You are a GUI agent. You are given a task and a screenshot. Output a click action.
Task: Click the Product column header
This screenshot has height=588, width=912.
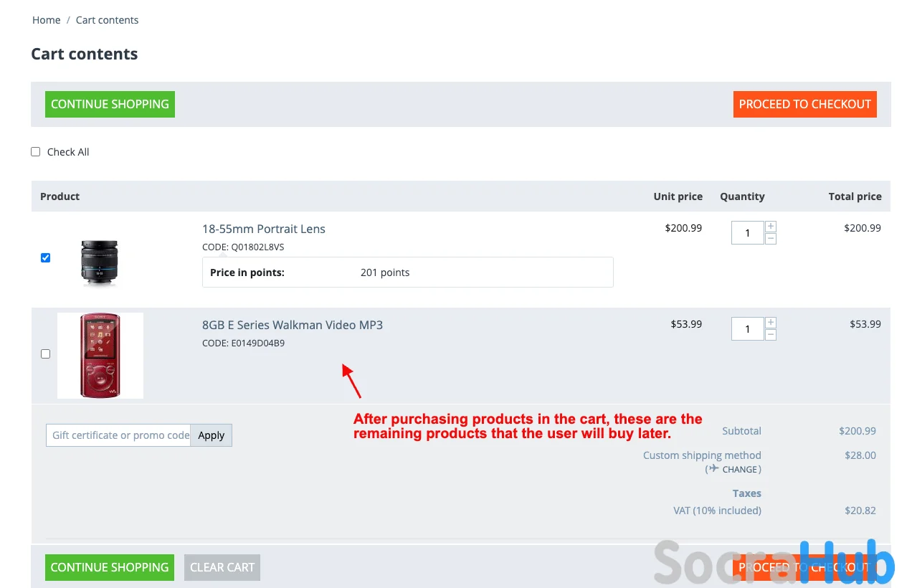(60, 196)
